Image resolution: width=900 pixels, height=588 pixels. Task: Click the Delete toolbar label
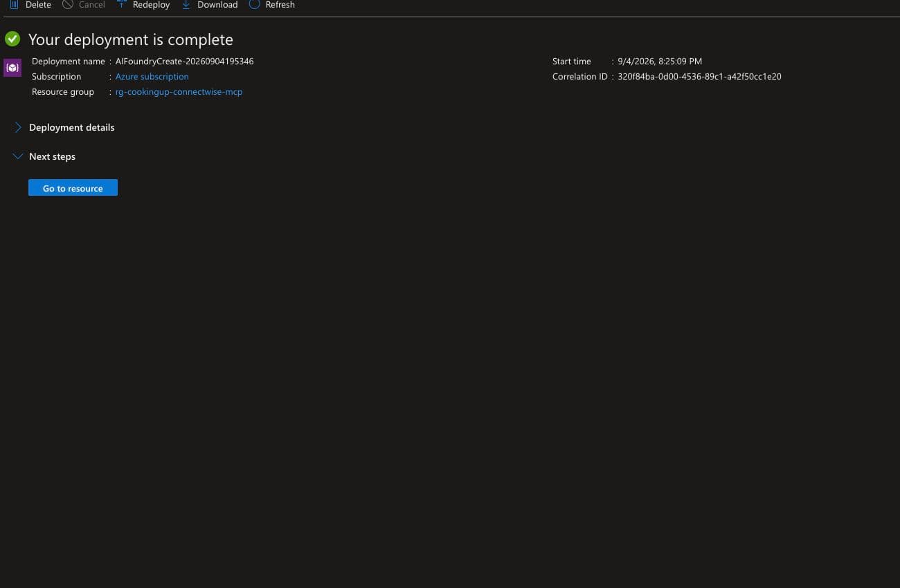(x=38, y=5)
